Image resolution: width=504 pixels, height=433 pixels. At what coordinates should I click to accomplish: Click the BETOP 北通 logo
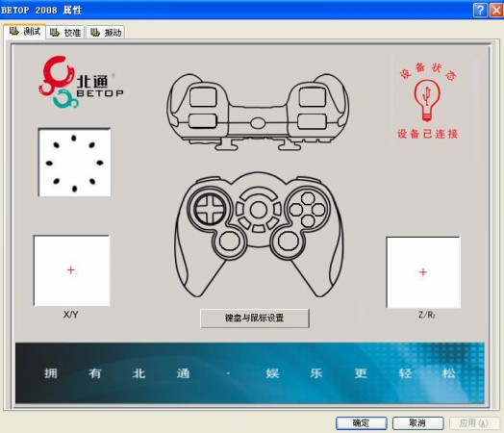coord(80,83)
